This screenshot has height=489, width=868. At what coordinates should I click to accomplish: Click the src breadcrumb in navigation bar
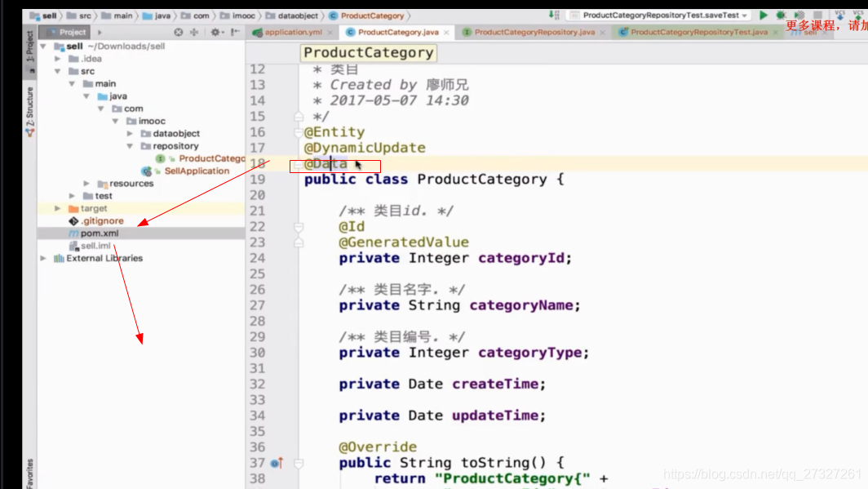click(x=78, y=16)
